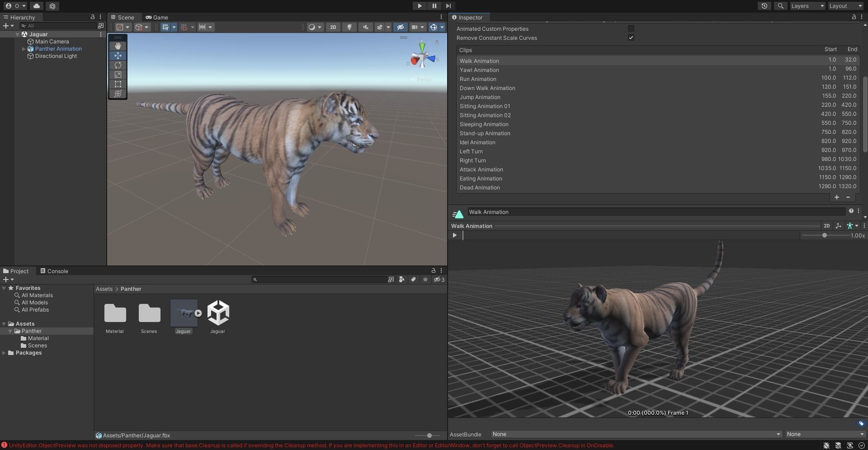
Task: Select Sleeping Animation clip
Action: (x=658, y=124)
